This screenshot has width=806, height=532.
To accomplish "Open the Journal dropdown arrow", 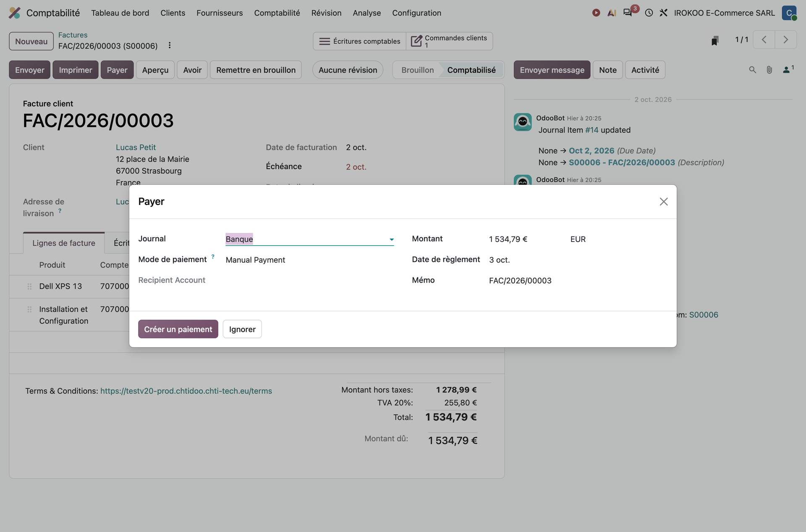I will (x=391, y=239).
